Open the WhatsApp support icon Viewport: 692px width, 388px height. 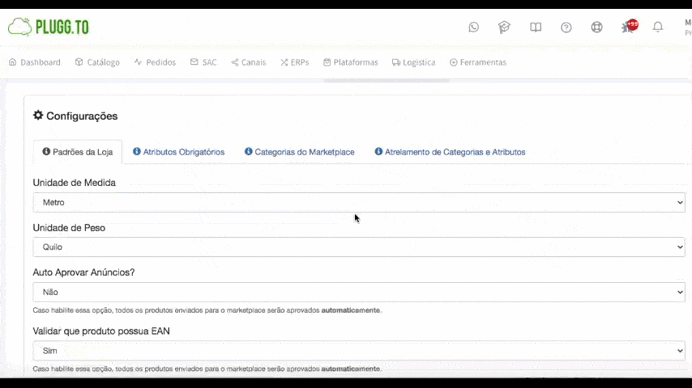[x=474, y=27]
